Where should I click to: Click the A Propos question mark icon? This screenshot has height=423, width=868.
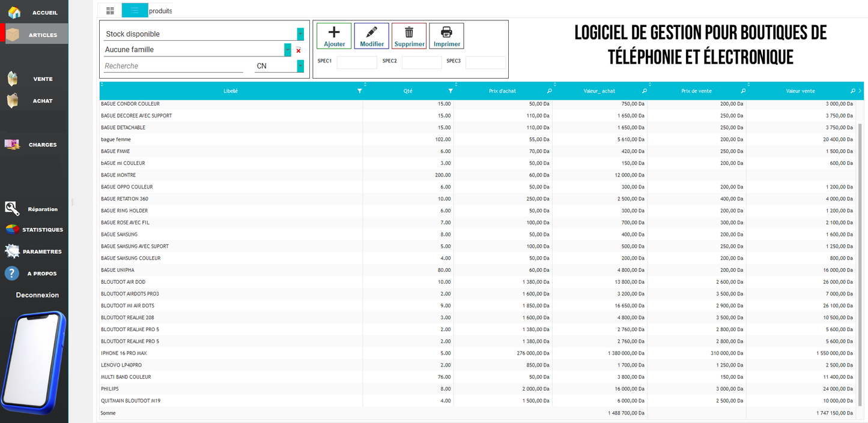[11, 272]
